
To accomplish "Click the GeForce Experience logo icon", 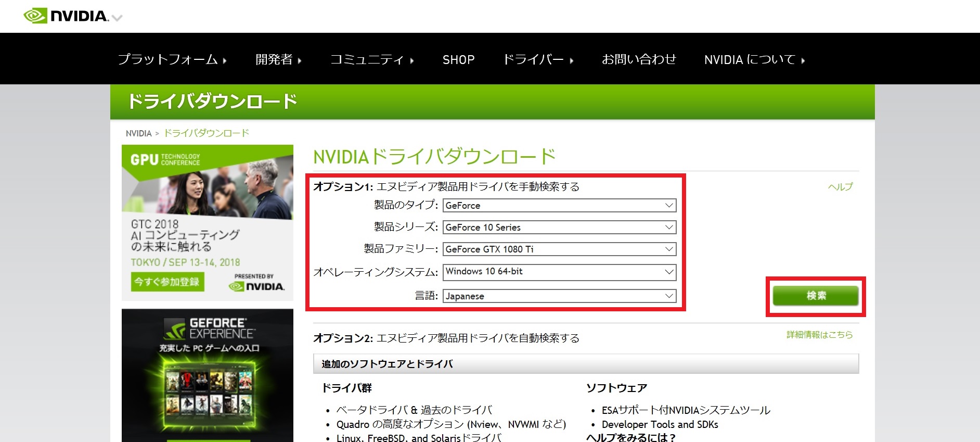I will [175, 329].
